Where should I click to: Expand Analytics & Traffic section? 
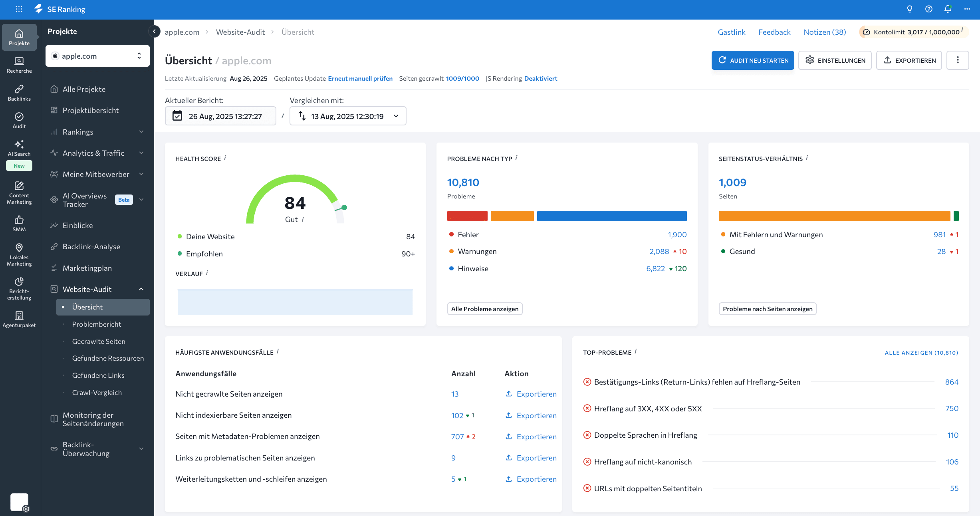[x=141, y=153]
